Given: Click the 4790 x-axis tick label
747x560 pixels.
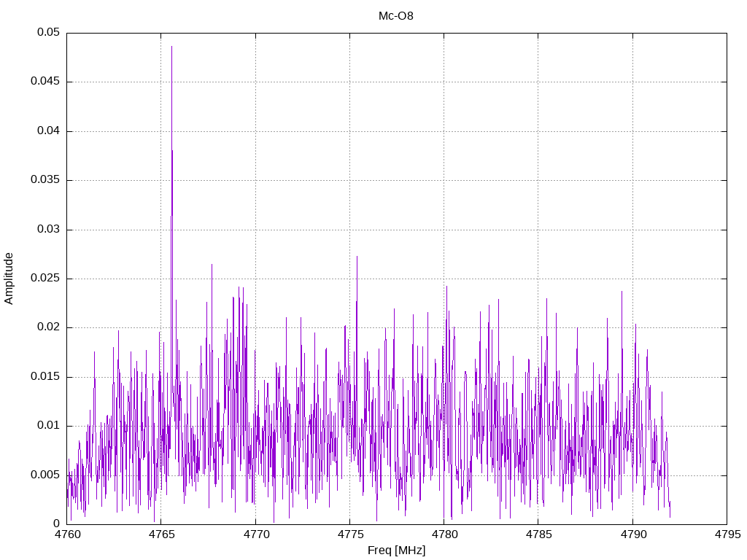Looking at the screenshot, I should click(632, 534).
